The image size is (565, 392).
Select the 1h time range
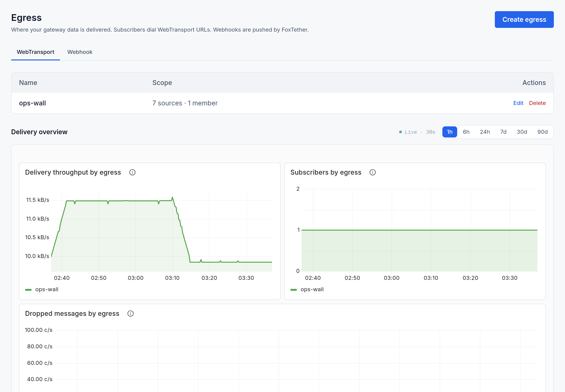(450, 132)
